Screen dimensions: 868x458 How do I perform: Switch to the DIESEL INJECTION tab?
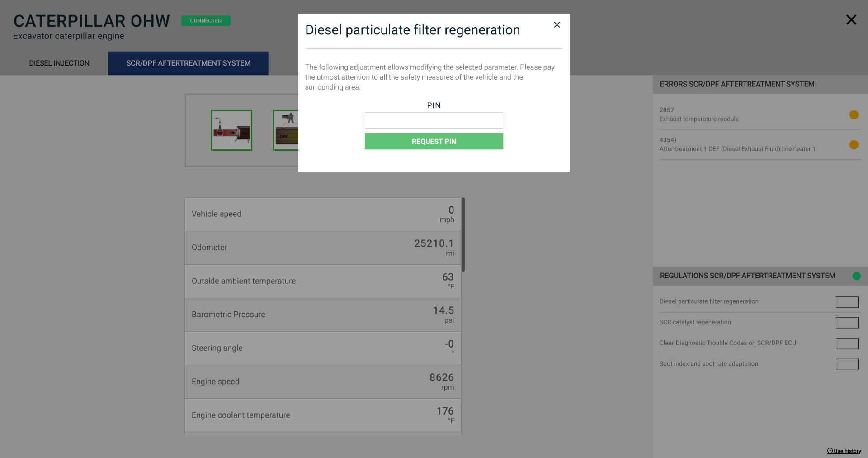click(x=59, y=63)
